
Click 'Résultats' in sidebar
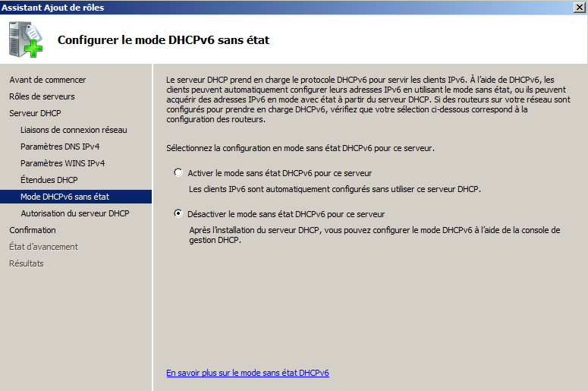(27, 263)
